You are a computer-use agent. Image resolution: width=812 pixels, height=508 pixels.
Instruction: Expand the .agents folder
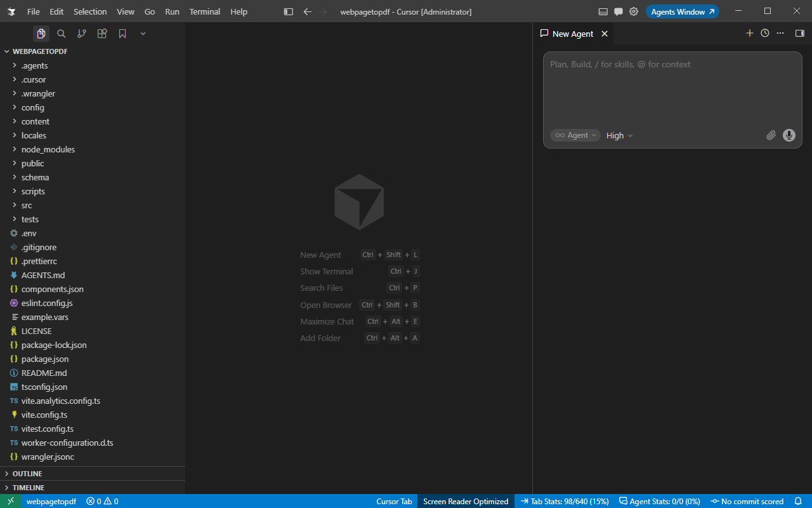click(93, 65)
